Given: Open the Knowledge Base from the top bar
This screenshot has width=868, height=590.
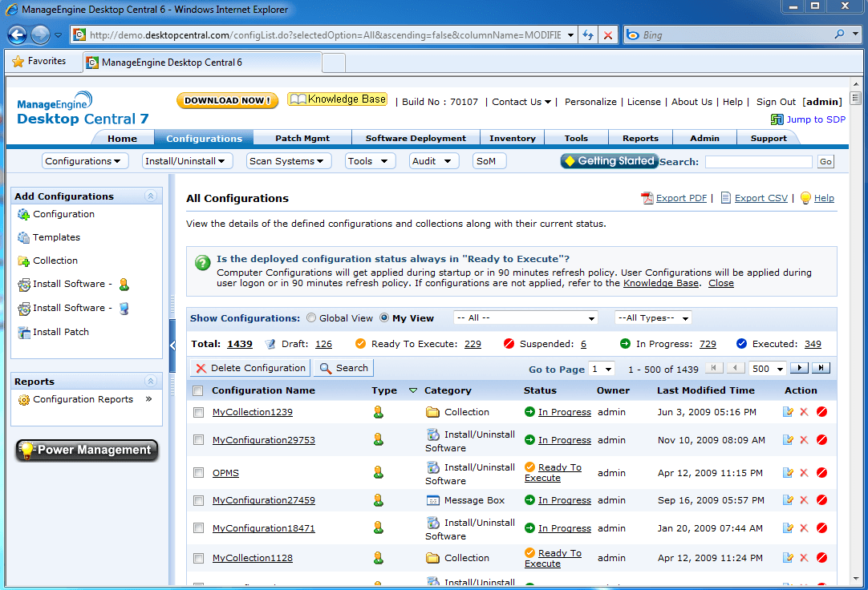Looking at the screenshot, I should pyautogui.click(x=337, y=99).
